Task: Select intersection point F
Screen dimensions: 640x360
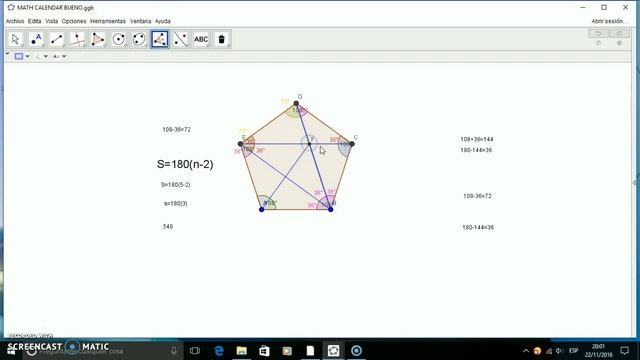Action: click(x=309, y=144)
